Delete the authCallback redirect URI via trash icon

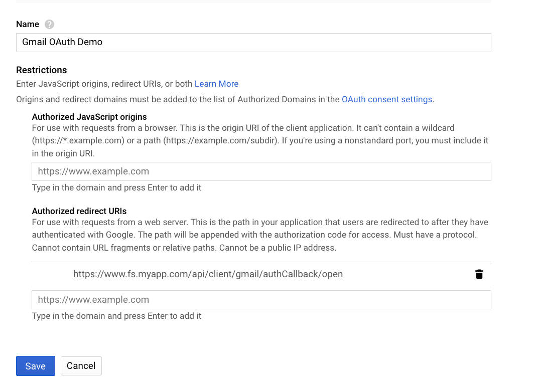[x=479, y=274]
